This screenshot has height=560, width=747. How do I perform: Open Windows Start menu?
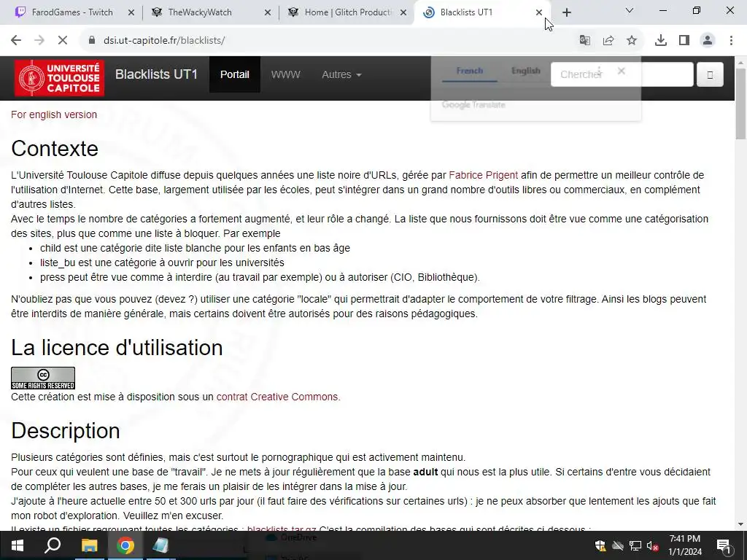tap(18, 545)
